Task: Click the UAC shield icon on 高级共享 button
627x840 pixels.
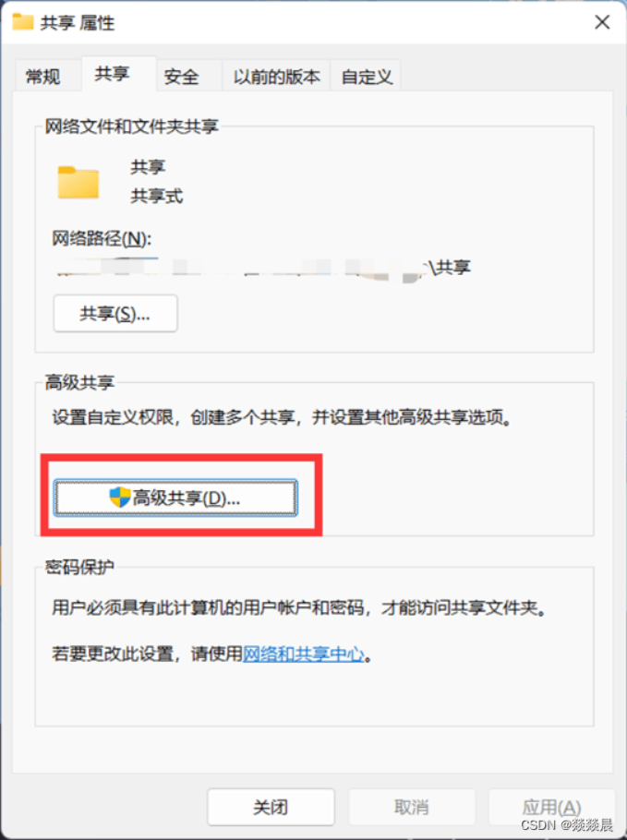Action: [119, 498]
